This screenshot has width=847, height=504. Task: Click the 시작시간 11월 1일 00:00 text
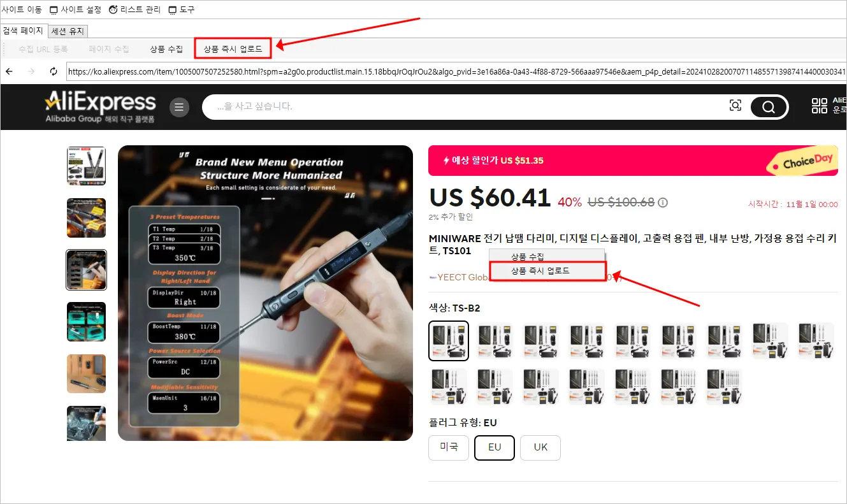point(793,205)
